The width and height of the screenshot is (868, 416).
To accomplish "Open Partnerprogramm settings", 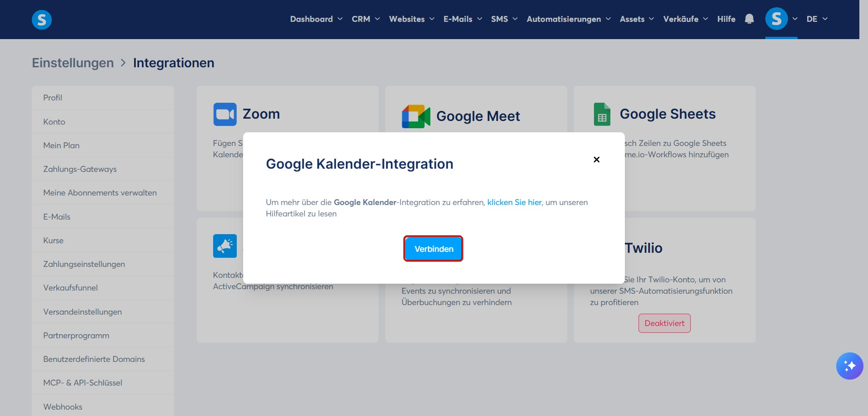I will [x=103, y=336].
